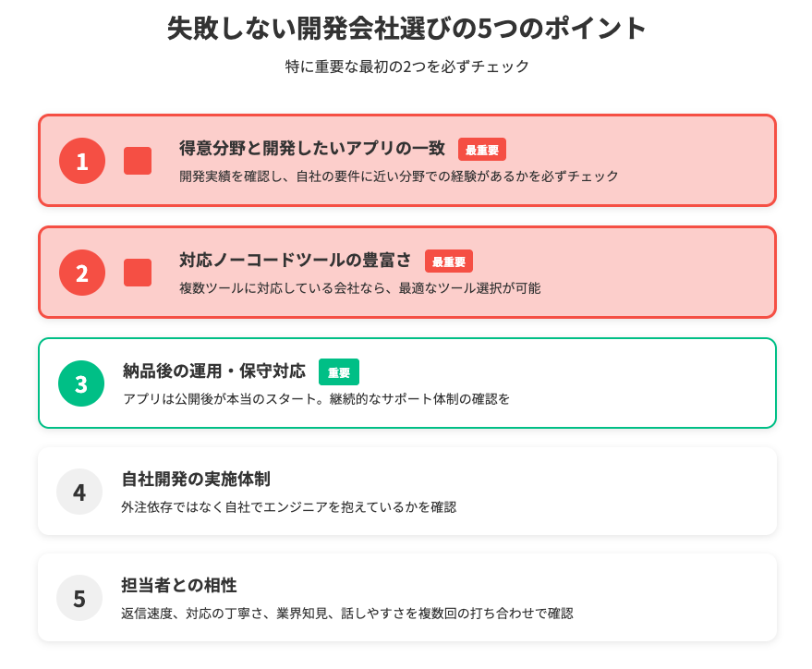This screenshot has width=812, height=669.
Task: Click description text about 開発実績を確認し
Action: click(399, 176)
